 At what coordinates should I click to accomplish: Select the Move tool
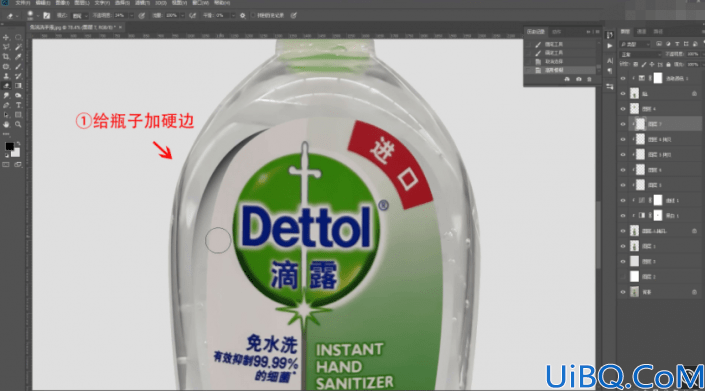[x=6, y=37]
